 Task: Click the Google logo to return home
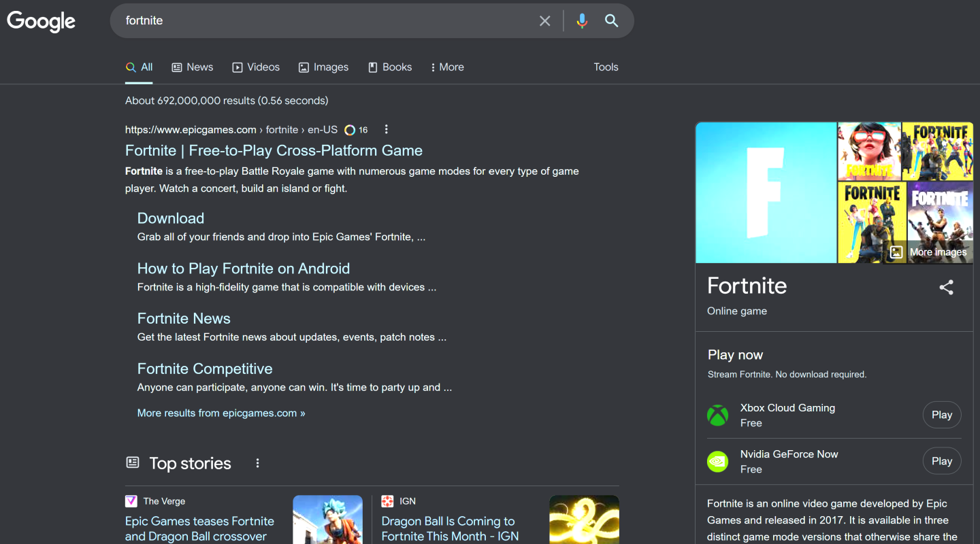pyautogui.click(x=41, y=21)
